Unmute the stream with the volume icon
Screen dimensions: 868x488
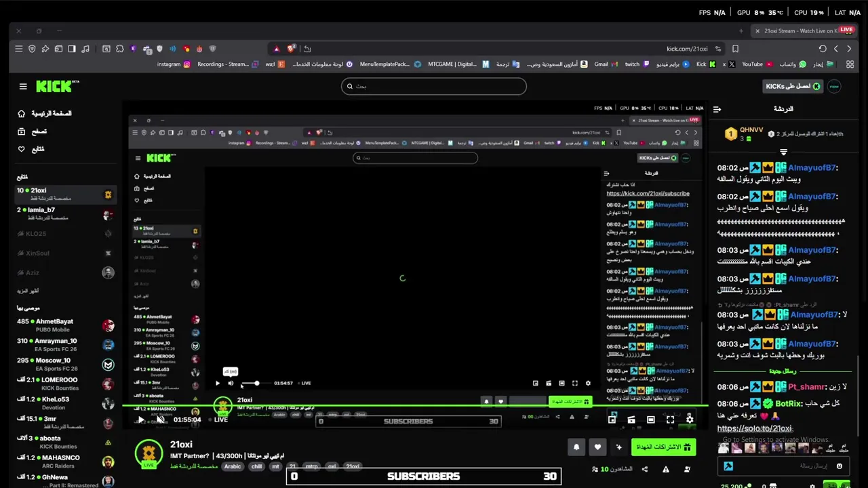[x=160, y=420]
